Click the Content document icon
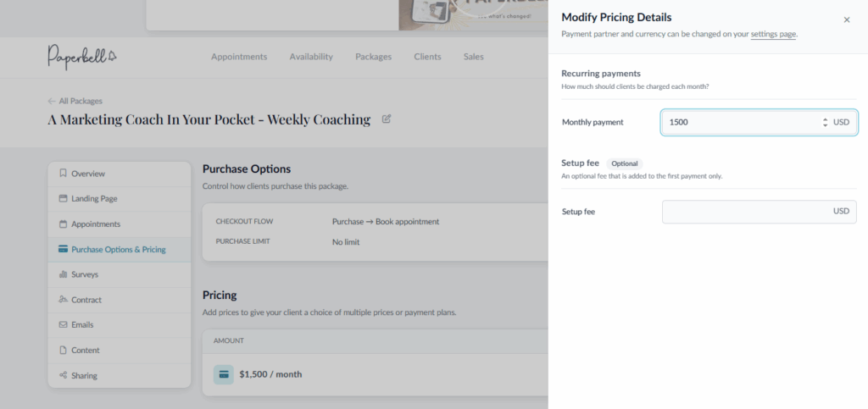The image size is (868, 409). tap(63, 350)
